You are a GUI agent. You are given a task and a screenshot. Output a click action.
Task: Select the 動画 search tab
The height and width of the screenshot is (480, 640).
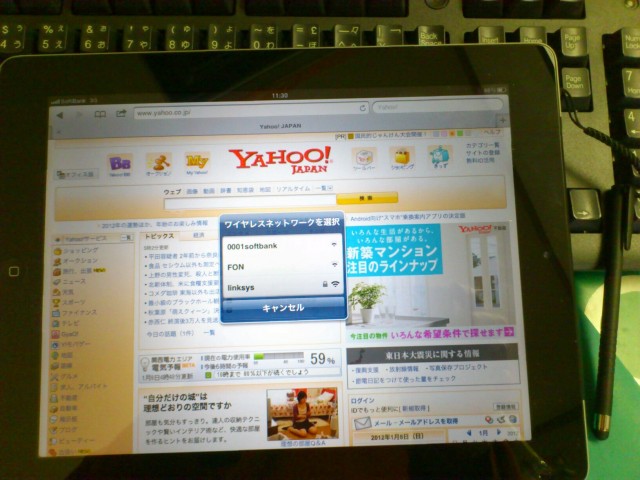pyautogui.click(x=209, y=191)
